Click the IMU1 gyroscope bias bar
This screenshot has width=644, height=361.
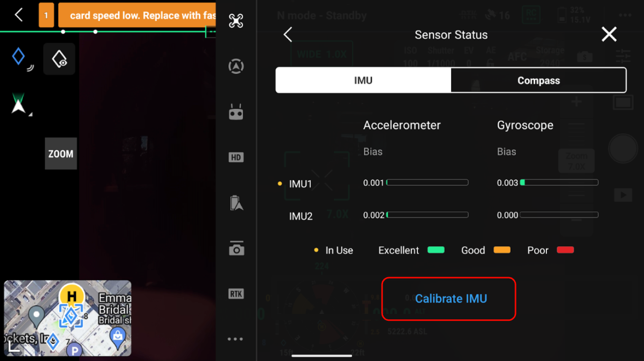pyautogui.click(x=559, y=182)
